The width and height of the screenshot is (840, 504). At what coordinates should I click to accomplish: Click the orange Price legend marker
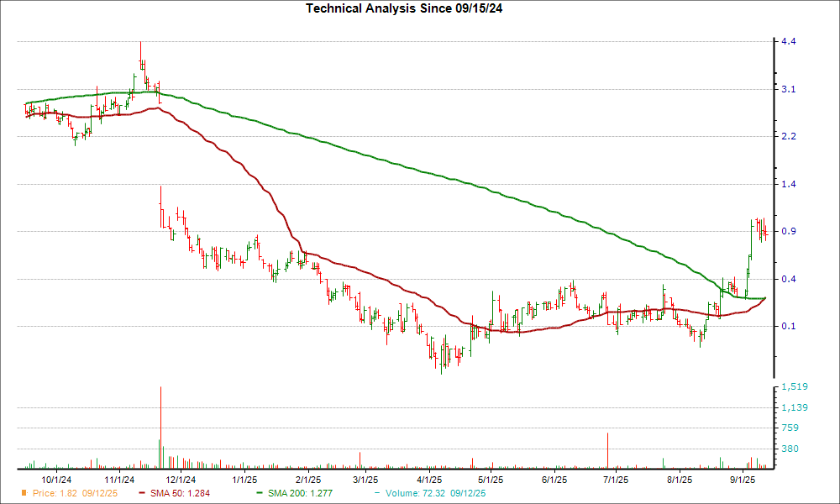coord(24,493)
